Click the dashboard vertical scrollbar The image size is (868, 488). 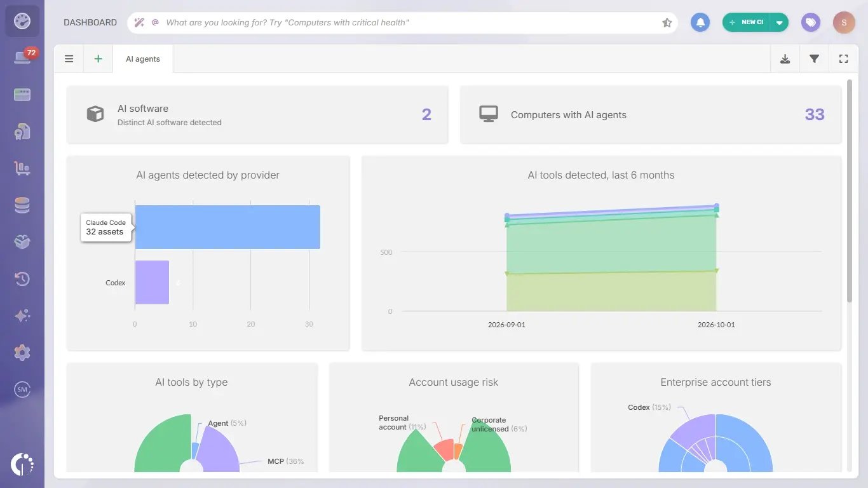(849, 191)
